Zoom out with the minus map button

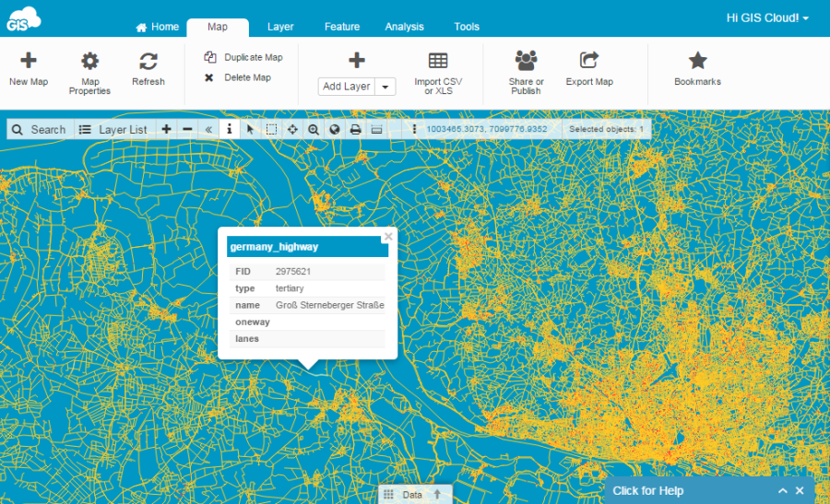coord(187,130)
